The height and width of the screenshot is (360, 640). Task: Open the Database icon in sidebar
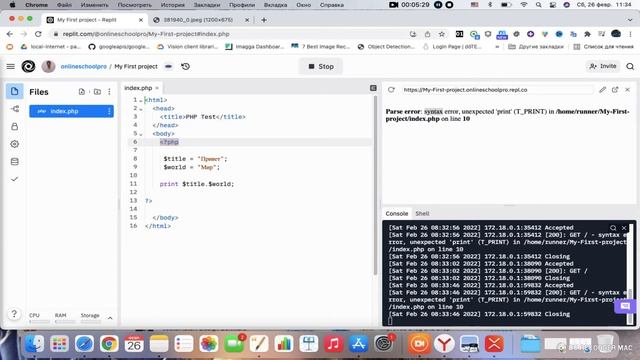pyautogui.click(x=15, y=162)
